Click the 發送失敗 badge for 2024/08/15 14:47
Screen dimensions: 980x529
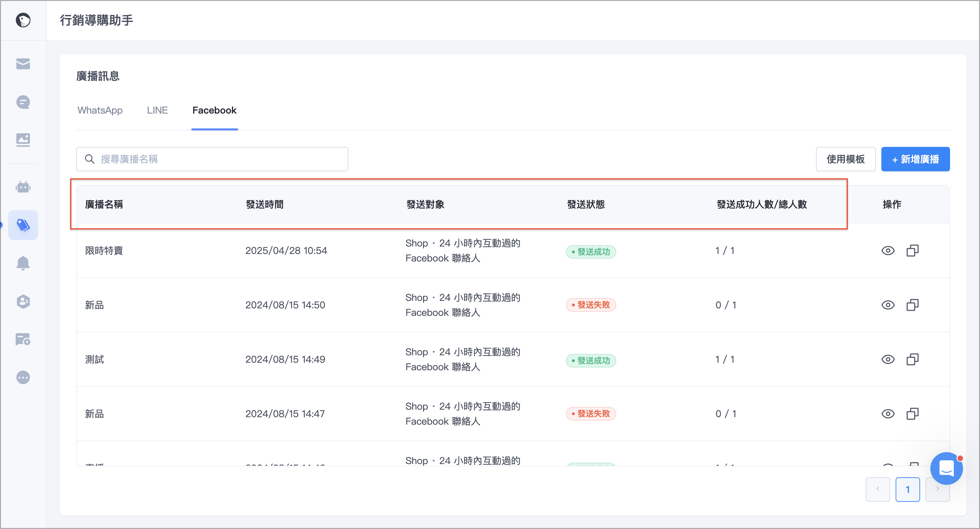coord(591,414)
